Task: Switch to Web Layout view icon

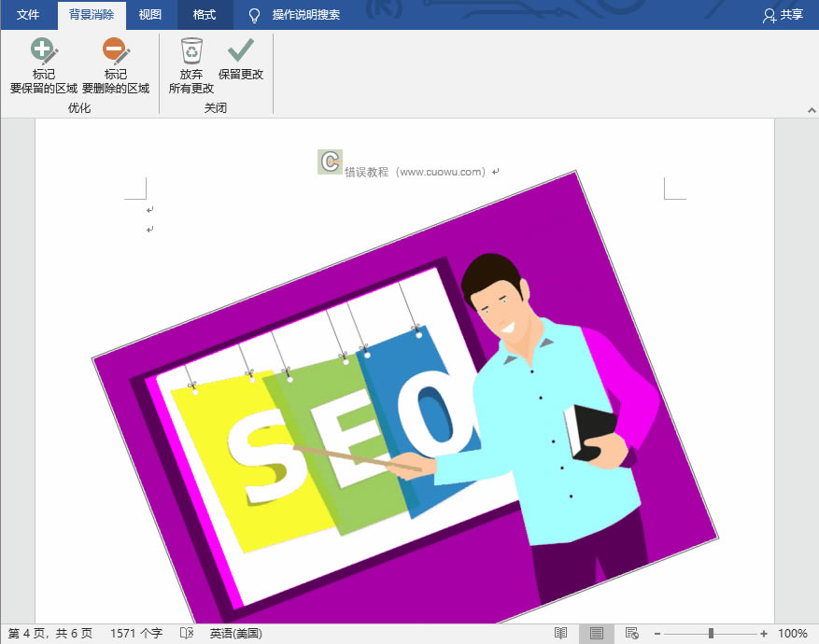Action: (631, 633)
